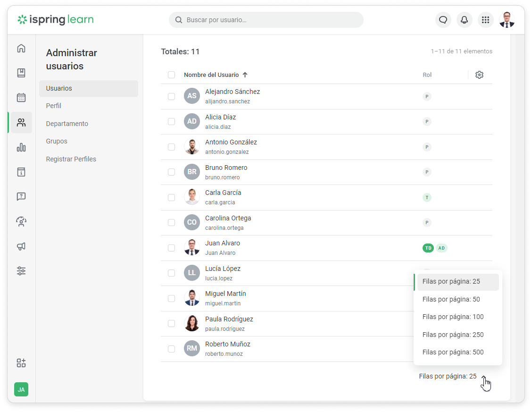Choose Filas por página: 50 option
The height and width of the screenshot is (412, 532).
pos(451,299)
